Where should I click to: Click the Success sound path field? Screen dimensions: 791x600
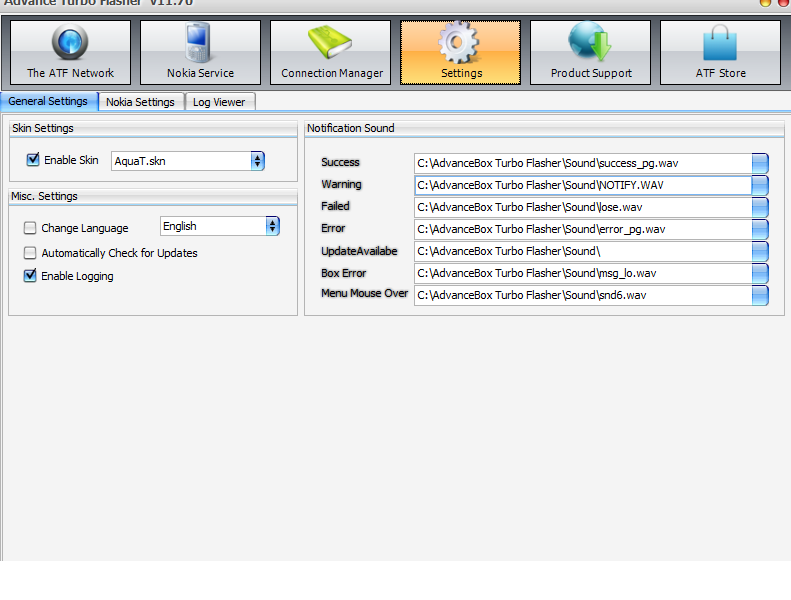(583, 163)
